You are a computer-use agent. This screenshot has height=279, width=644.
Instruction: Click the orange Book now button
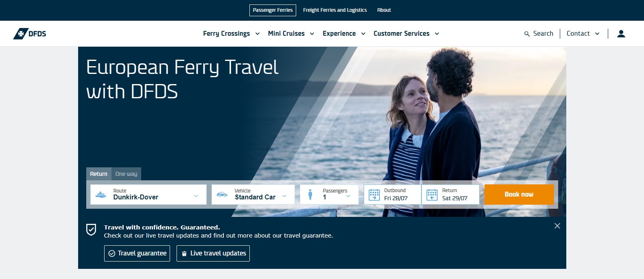519,195
